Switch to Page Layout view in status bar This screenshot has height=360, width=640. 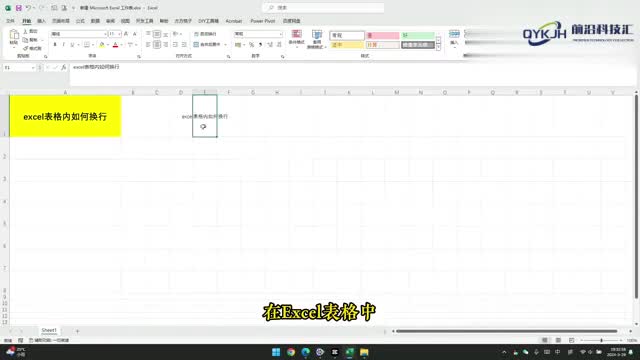click(x=558, y=340)
